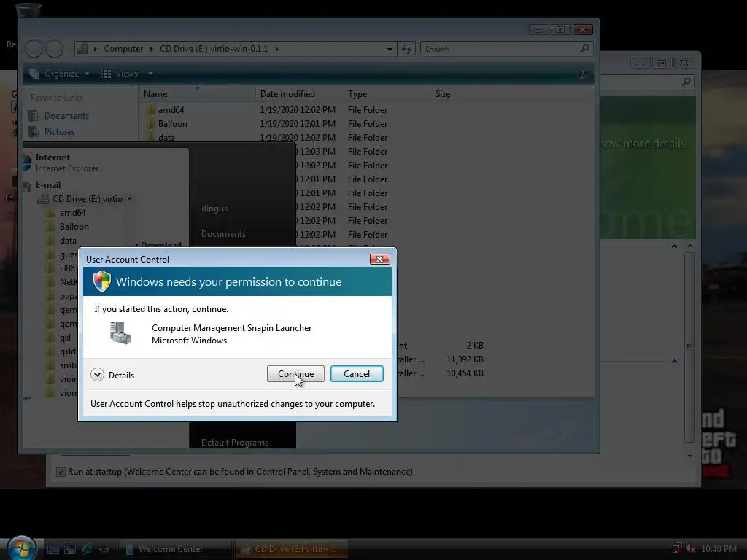Collapse the lower Welcome Center section chevron
Image resolution: width=747 pixels, height=560 pixels.
coord(674,362)
